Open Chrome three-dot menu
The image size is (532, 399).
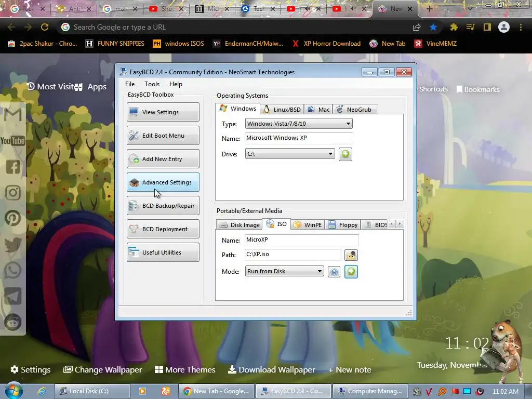[521, 27]
